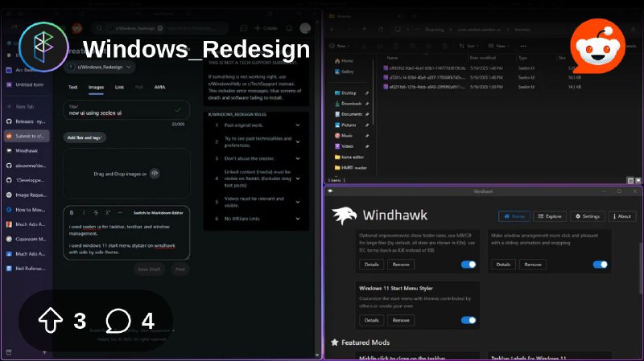Screen dimensions: 644x361
Task: Open Untitled form pinned tab
Action: click(x=27, y=84)
